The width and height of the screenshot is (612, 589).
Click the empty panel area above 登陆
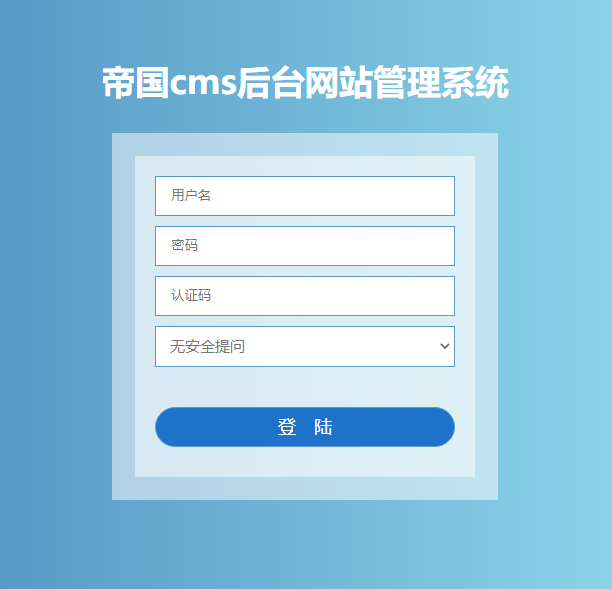[x=305, y=387]
